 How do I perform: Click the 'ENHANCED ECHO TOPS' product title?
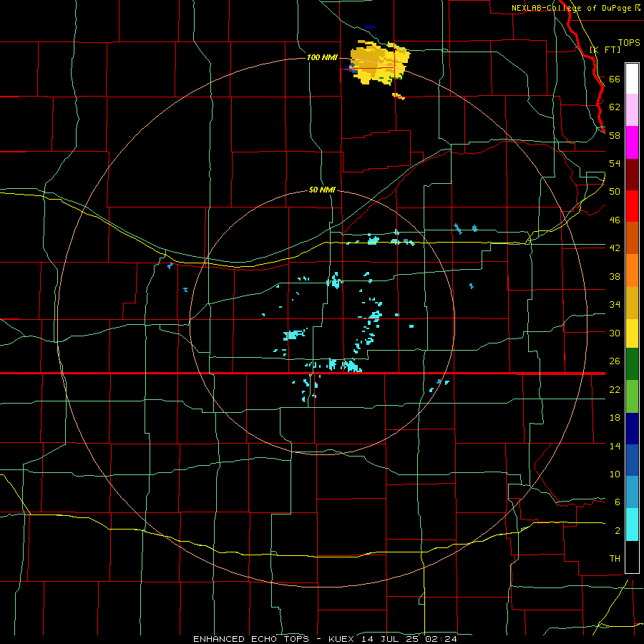click(250, 639)
